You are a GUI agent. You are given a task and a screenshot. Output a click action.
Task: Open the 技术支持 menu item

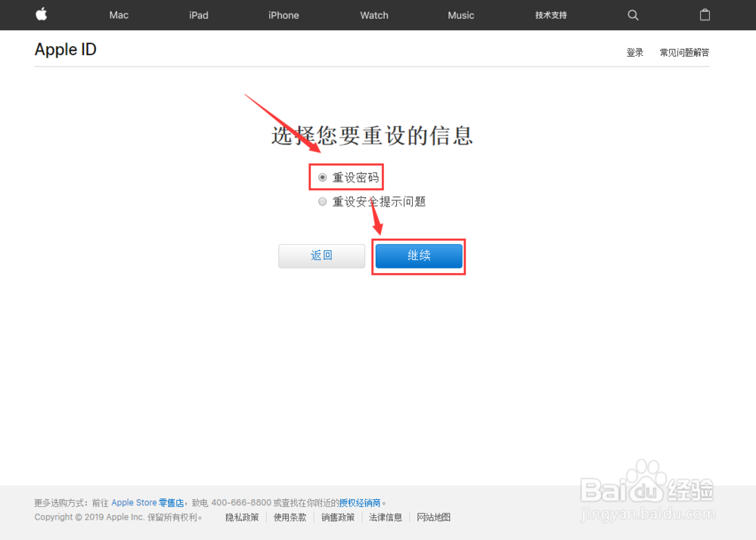tap(550, 15)
